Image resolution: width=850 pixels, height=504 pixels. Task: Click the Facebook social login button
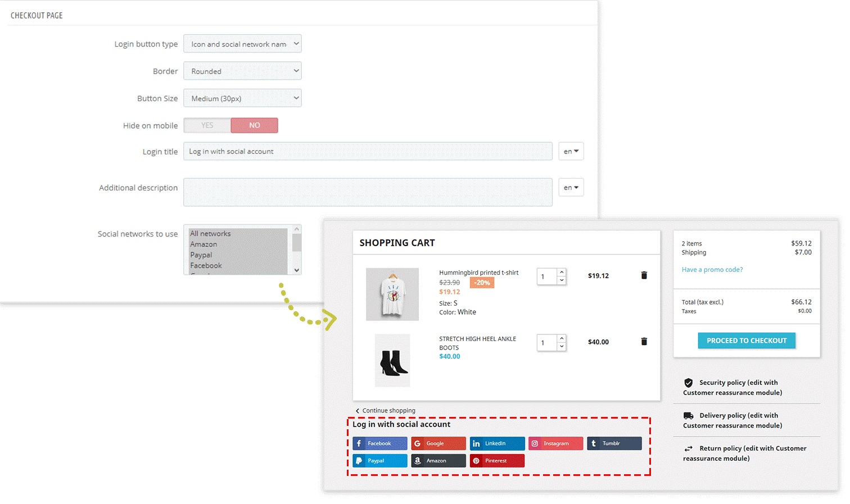(379, 443)
